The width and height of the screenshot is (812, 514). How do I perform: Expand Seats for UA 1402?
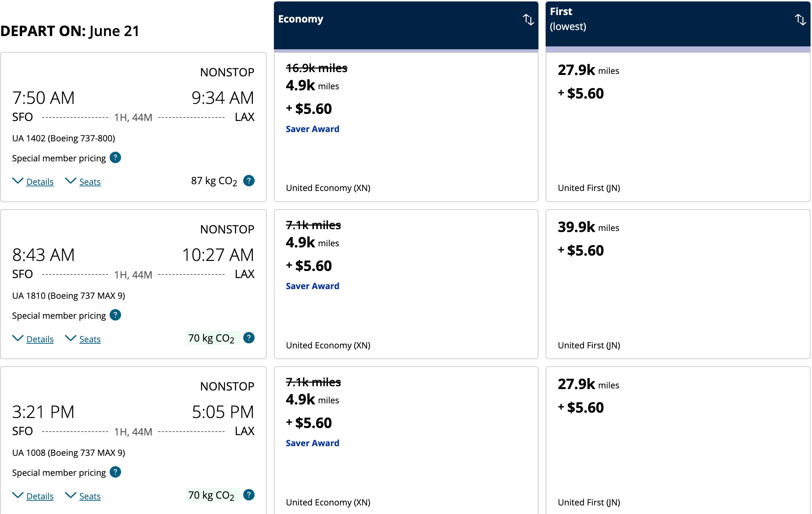(83, 182)
